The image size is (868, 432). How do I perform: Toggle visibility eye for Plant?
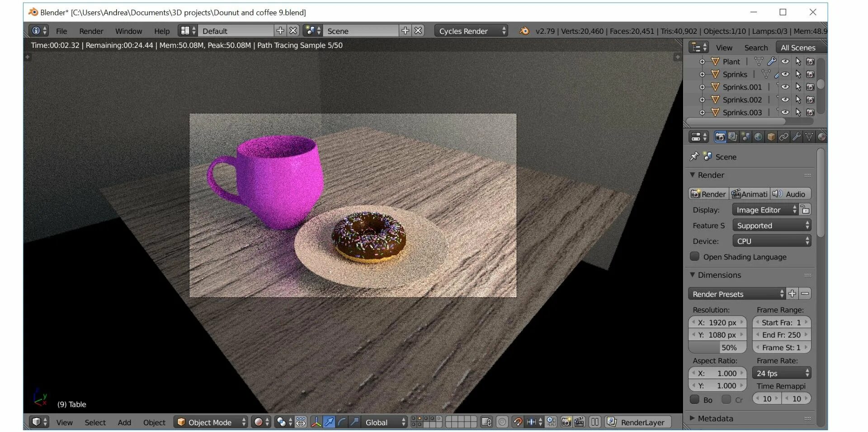[x=785, y=61]
